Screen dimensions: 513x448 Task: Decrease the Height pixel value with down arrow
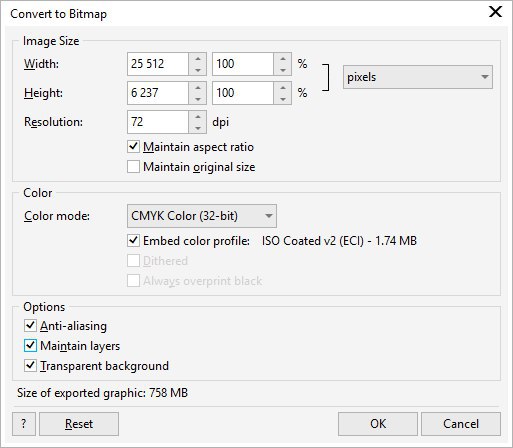(x=198, y=99)
